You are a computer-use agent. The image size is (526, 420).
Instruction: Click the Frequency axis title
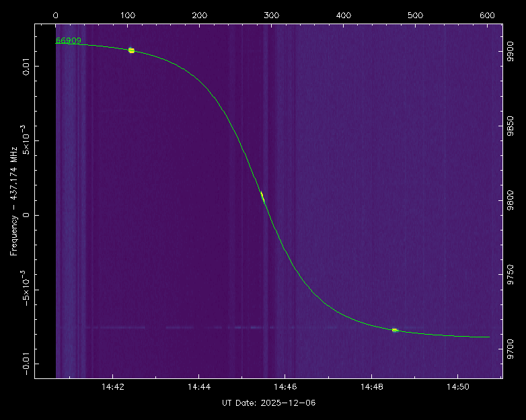coord(13,200)
